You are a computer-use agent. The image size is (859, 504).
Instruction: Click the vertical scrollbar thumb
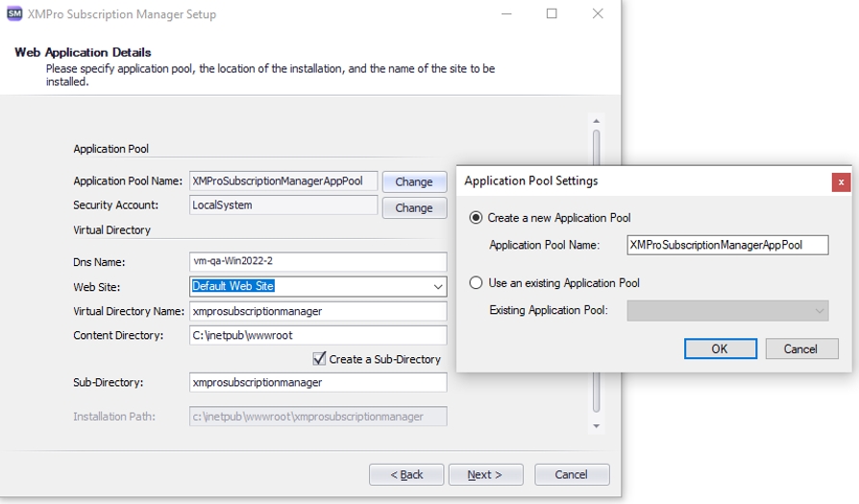[596, 271]
